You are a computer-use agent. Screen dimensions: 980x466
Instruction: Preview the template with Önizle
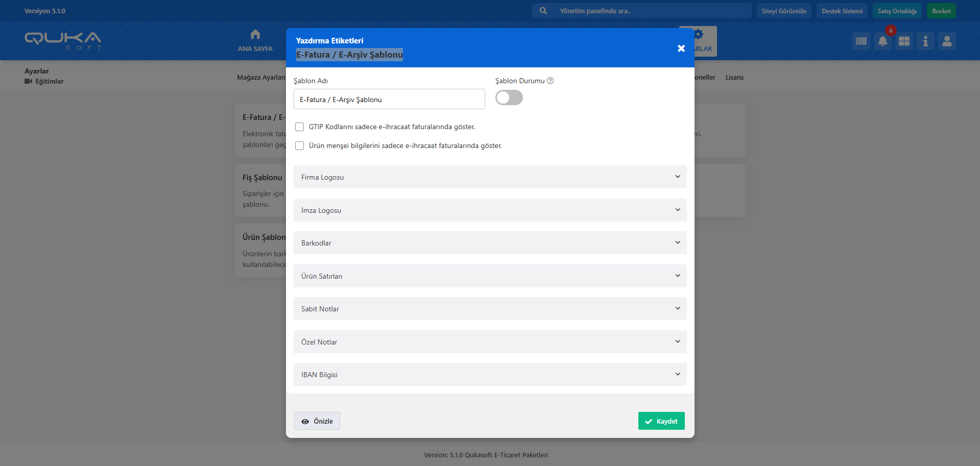(317, 421)
